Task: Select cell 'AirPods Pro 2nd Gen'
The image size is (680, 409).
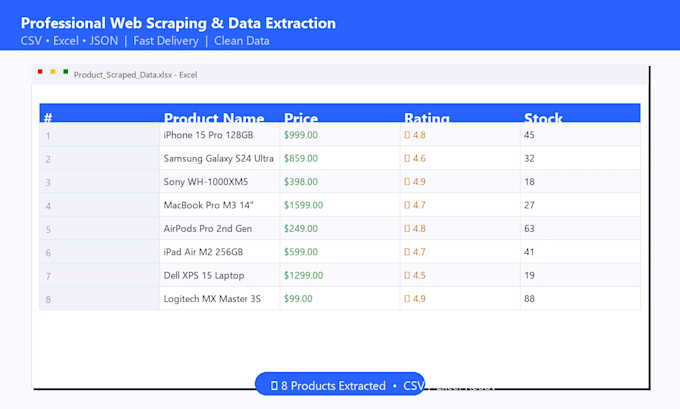Action: pos(219,228)
